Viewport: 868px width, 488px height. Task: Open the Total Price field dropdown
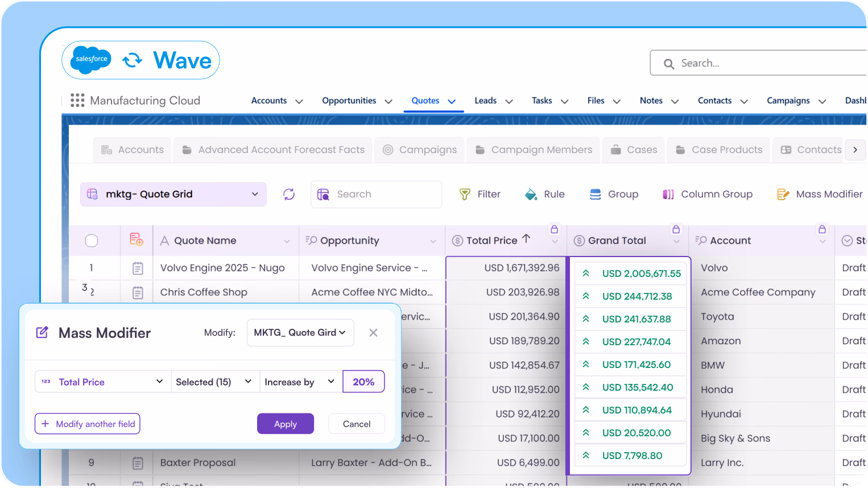(103, 382)
